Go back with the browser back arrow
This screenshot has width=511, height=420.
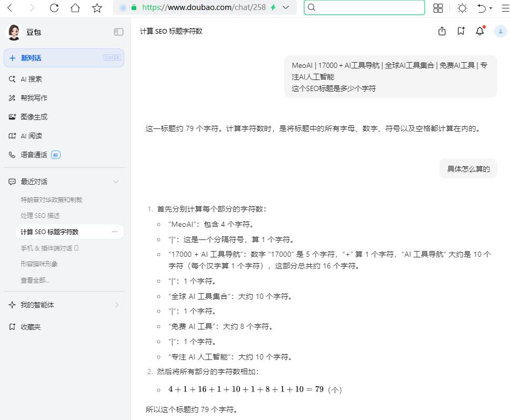[x=11, y=7]
